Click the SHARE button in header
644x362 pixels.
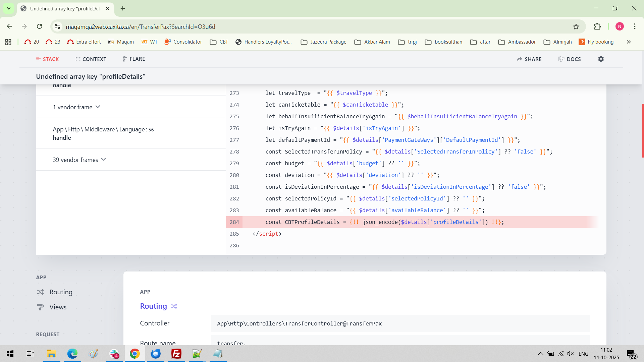[529, 59]
